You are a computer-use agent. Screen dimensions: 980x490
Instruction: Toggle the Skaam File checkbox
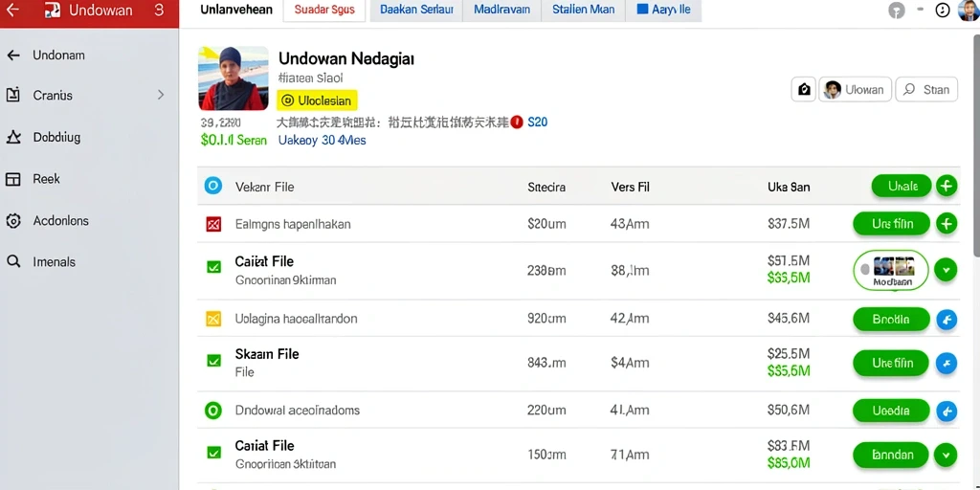(213, 360)
